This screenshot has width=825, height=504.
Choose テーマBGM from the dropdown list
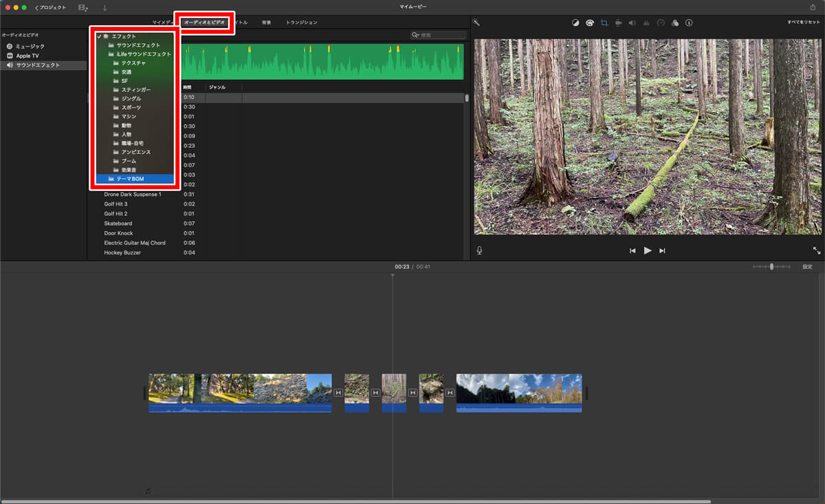(130, 179)
